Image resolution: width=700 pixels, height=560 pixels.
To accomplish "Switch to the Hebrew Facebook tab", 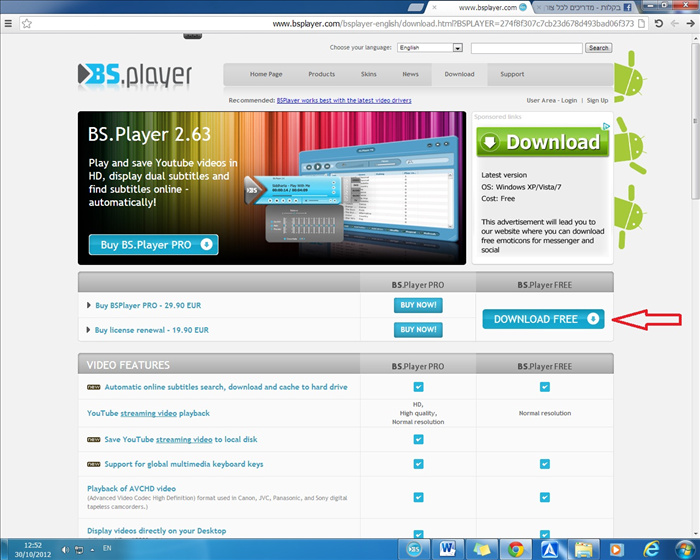I will coord(585,8).
